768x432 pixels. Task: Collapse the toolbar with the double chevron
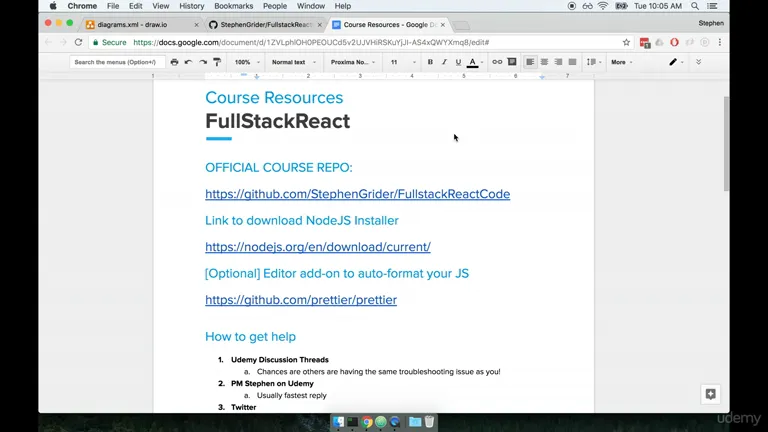click(698, 62)
